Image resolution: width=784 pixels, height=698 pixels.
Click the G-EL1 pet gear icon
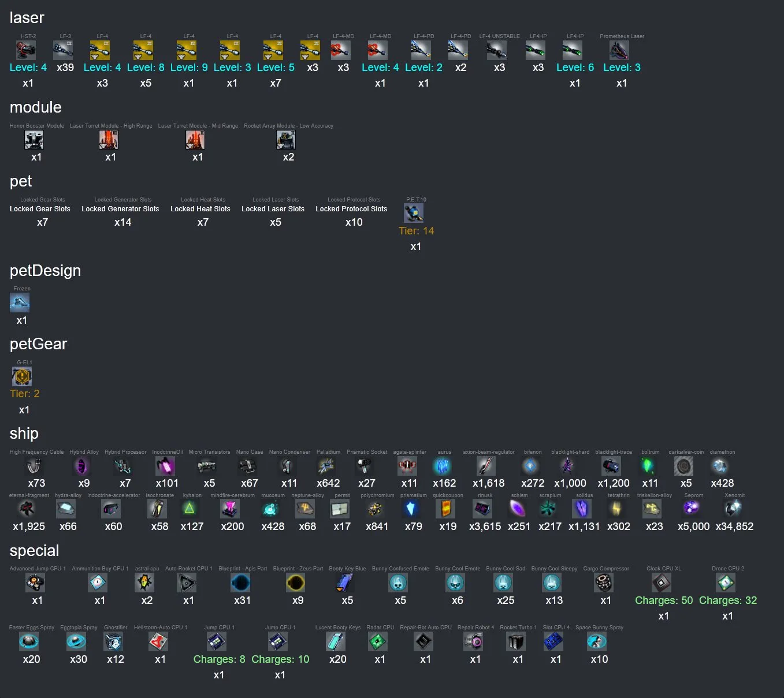click(22, 376)
